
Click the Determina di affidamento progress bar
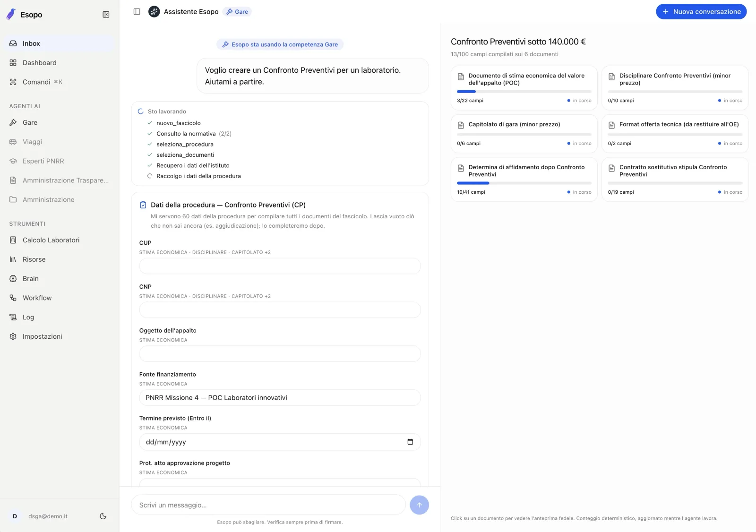(524, 183)
